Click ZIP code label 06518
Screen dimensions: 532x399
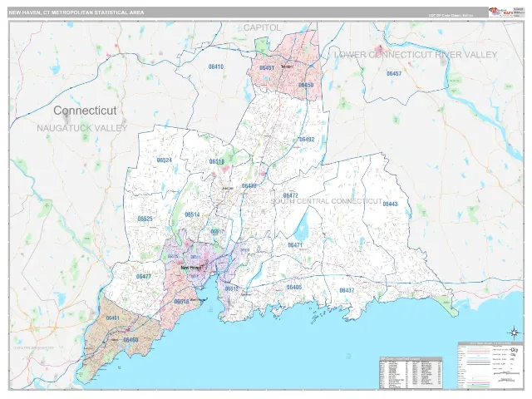pyautogui.click(x=216, y=161)
